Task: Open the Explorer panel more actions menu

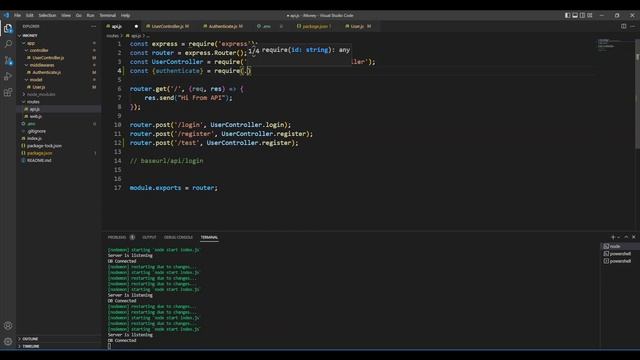Action: [x=93, y=26]
